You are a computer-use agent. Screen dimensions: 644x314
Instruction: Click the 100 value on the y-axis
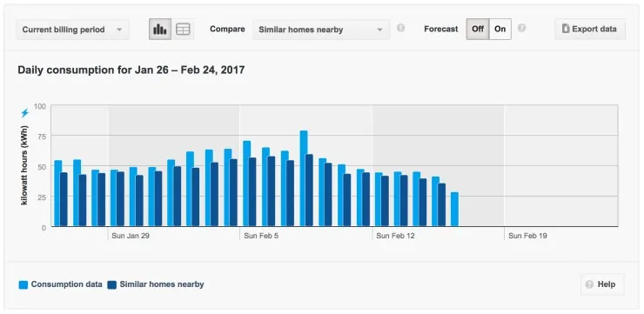pyautogui.click(x=40, y=106)
